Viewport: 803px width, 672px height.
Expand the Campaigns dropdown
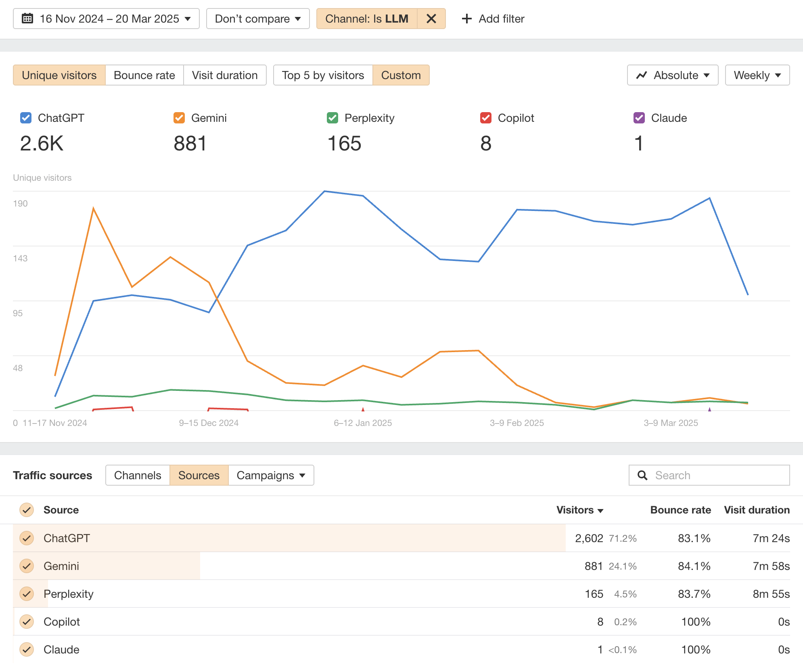coord(270,475)
